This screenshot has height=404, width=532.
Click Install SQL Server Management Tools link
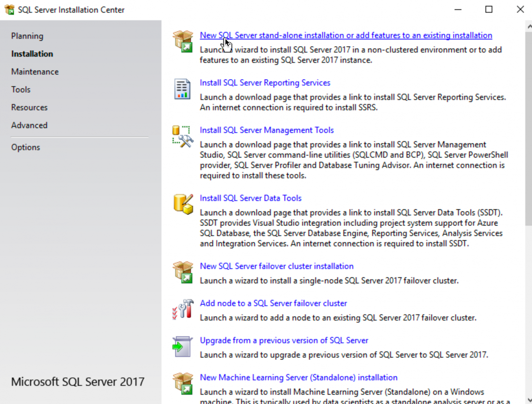point(266,130)
